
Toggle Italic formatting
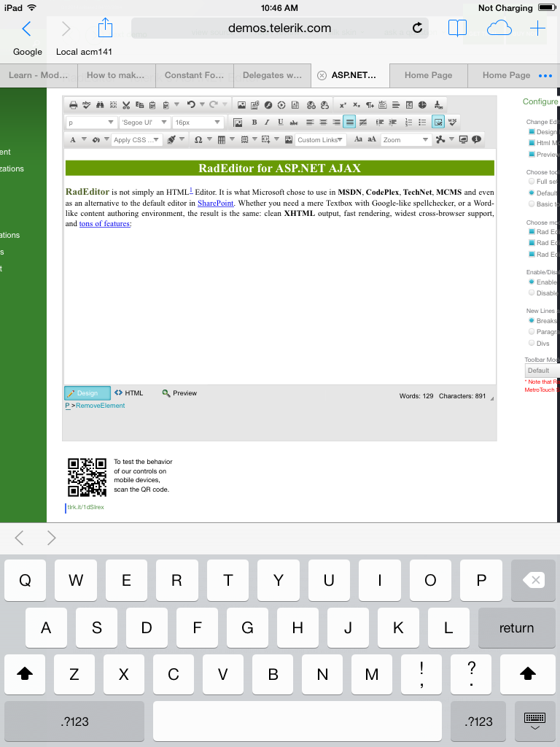267,123
